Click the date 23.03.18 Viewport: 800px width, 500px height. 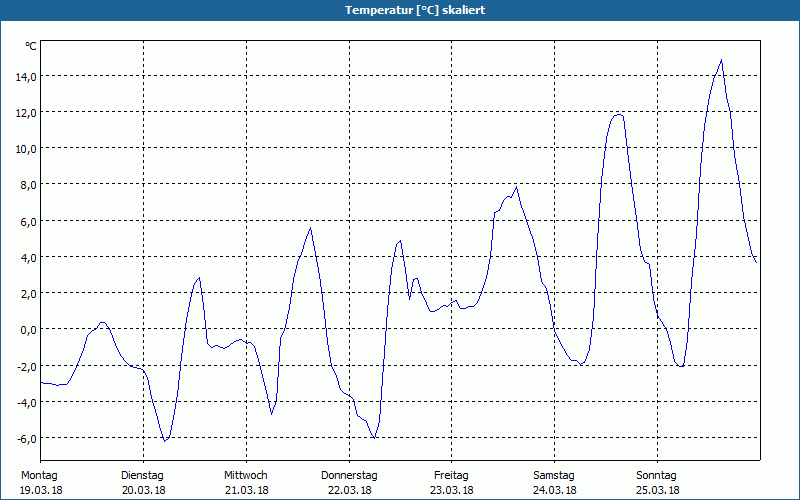tap(452, 490)
